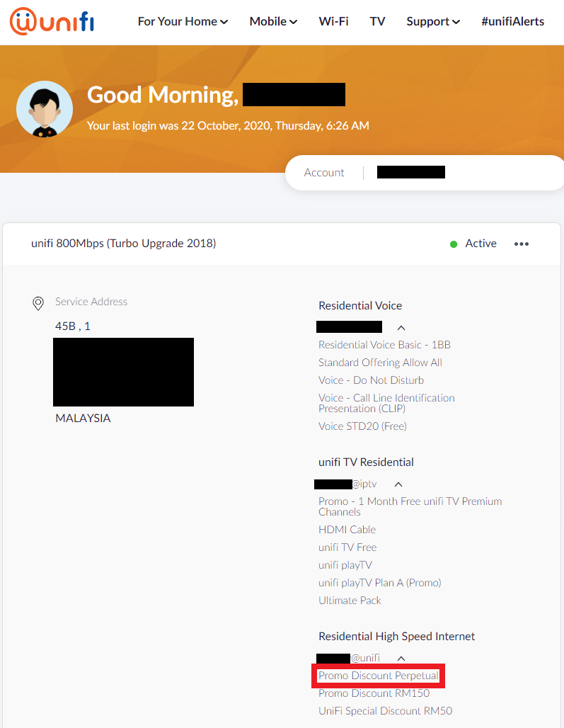Open the TV menu item

[x=377, y=21]
